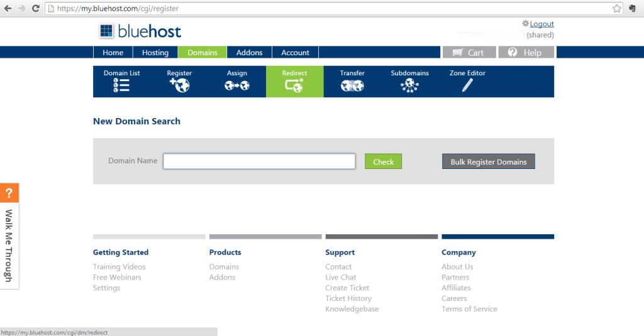Image resolution: width=644 pixels, height=336 pixels.
Task: Start Live Chat link
Action: click(x=341, y=278)
